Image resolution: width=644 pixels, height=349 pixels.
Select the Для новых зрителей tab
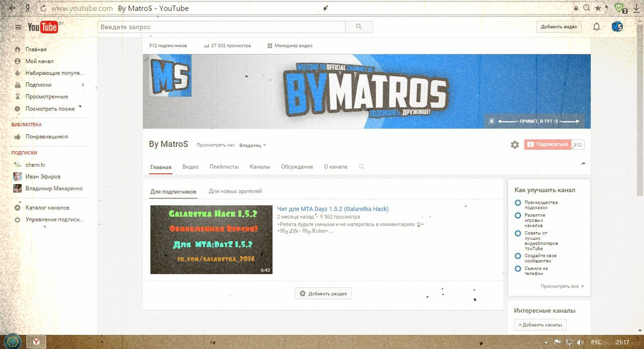coord(235,192)
